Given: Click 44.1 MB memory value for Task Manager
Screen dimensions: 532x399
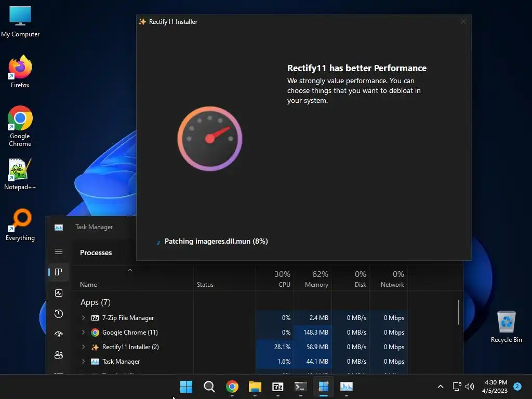Looking at the screenshot, I should click(x=317, y=362).
